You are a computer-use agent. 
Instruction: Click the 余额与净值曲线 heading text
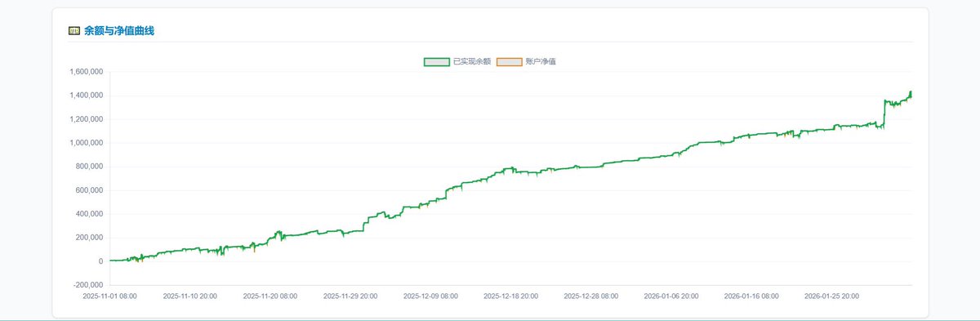[x=119, y=31]
